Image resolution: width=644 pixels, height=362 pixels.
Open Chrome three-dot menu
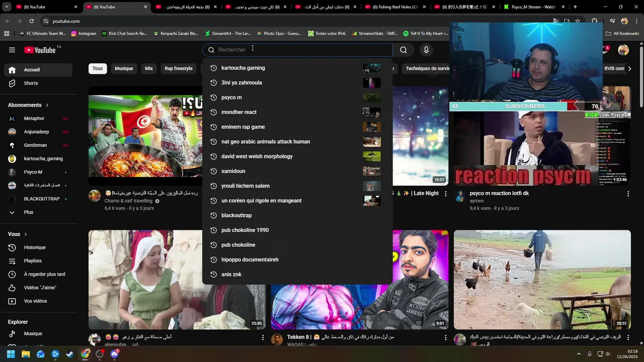click(x=636, y=21)
